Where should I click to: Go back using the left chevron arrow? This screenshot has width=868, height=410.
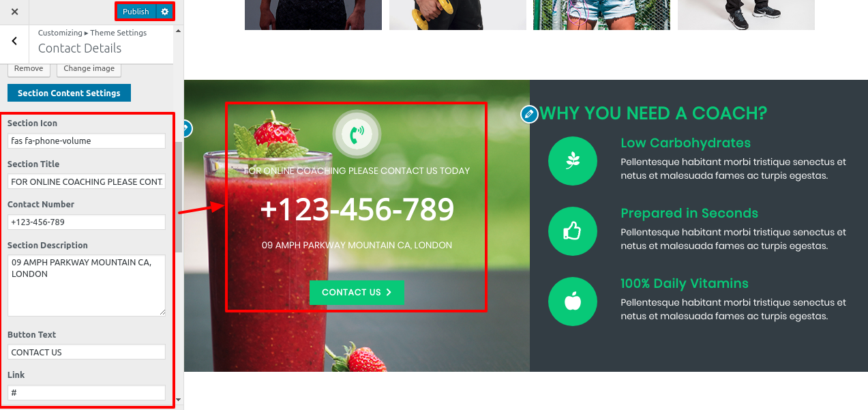tap(14, 42)
